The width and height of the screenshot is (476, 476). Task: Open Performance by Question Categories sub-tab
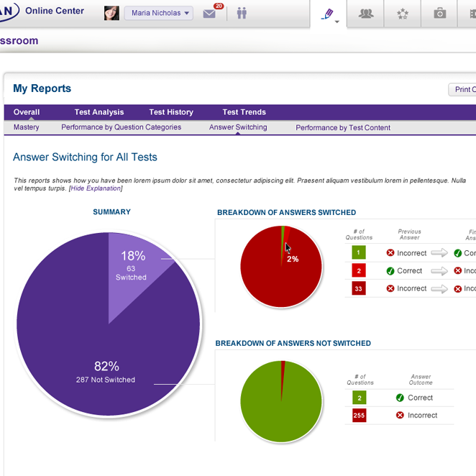click(121, 127)
